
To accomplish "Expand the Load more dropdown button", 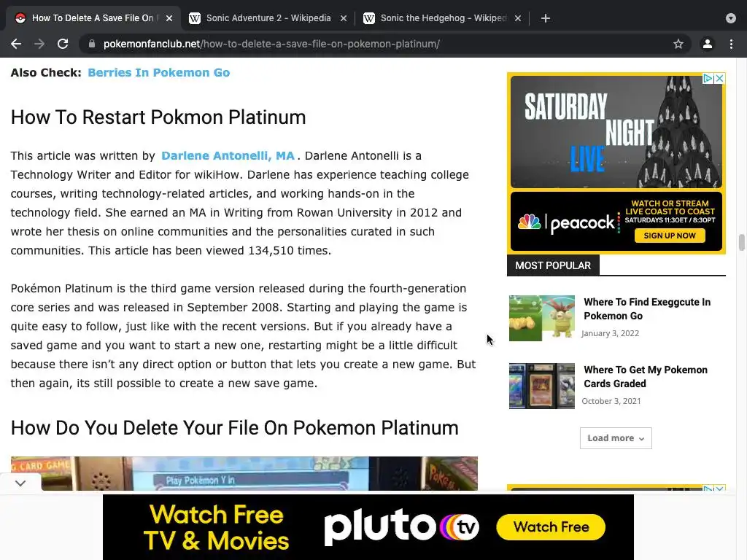I will pyautogui.click(x=616, y=438).
